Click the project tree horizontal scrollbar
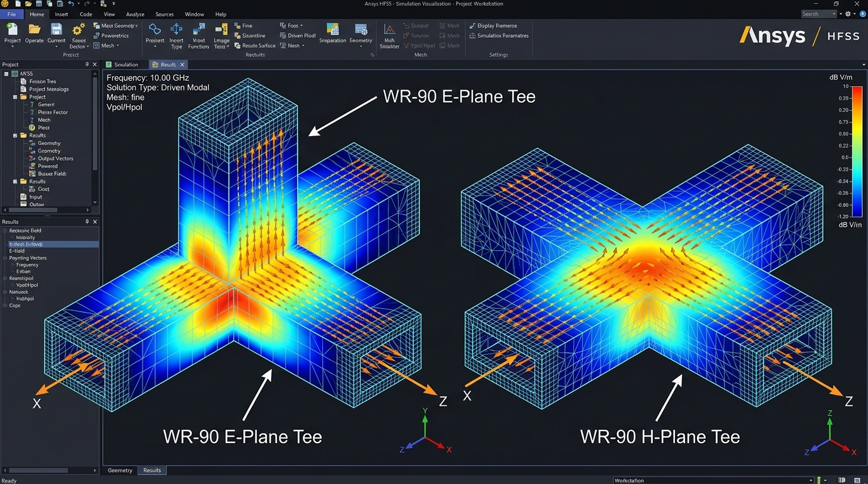The image size is (868, 484). click(x=46, y=210)
